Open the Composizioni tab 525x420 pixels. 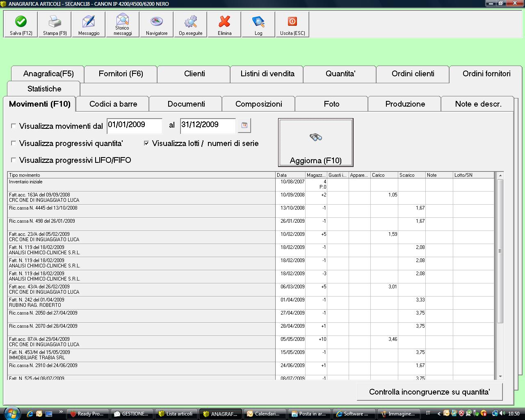click(x=259, y=104)
